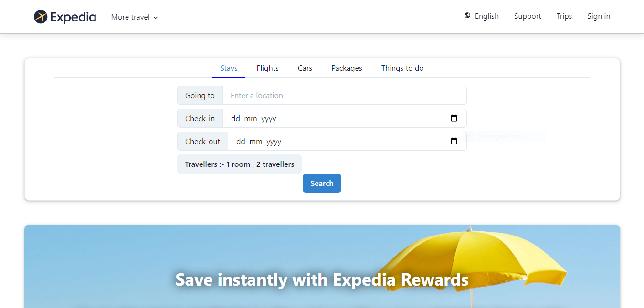Open the Check-out calendar picker icon
The height and width of the screenshot is (308, 644).
click(x=454, y=141)
